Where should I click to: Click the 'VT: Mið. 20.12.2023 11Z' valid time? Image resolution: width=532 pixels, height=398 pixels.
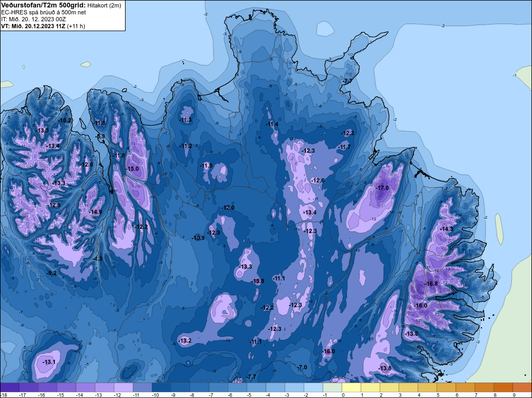(x=33, y=26)
